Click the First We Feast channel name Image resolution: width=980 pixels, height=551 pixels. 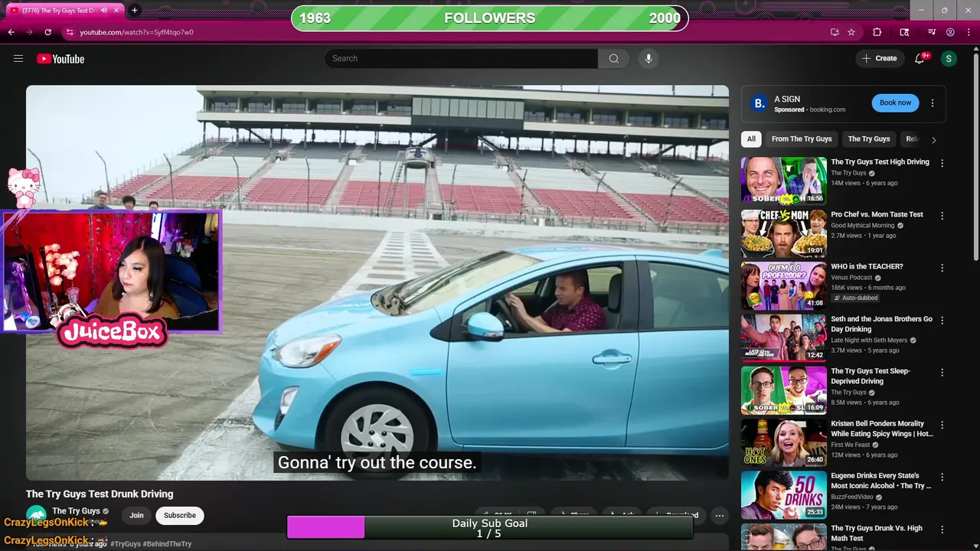[x=852, y=445]
